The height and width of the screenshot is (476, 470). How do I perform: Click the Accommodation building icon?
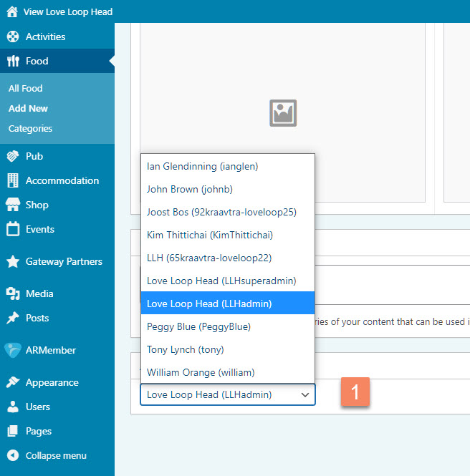coord(12,180)
